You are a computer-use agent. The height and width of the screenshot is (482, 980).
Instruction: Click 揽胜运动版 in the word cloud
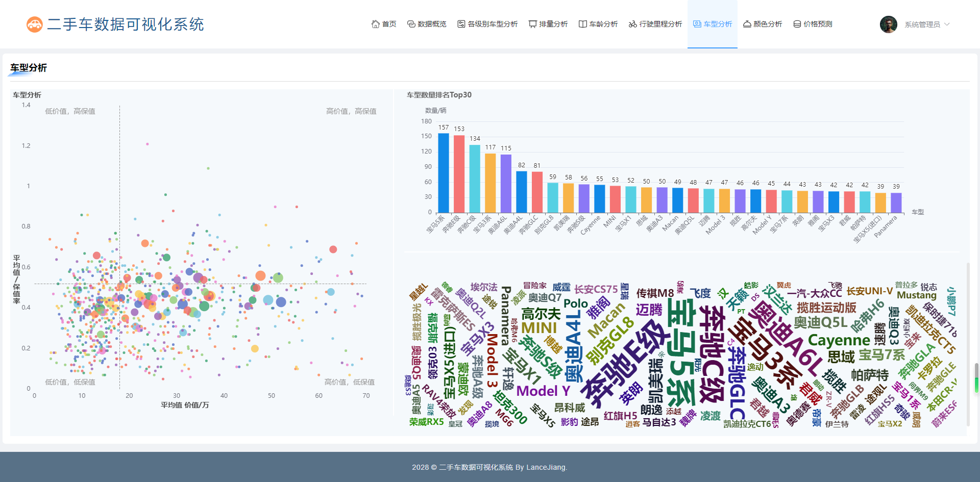tap(826, 308)
